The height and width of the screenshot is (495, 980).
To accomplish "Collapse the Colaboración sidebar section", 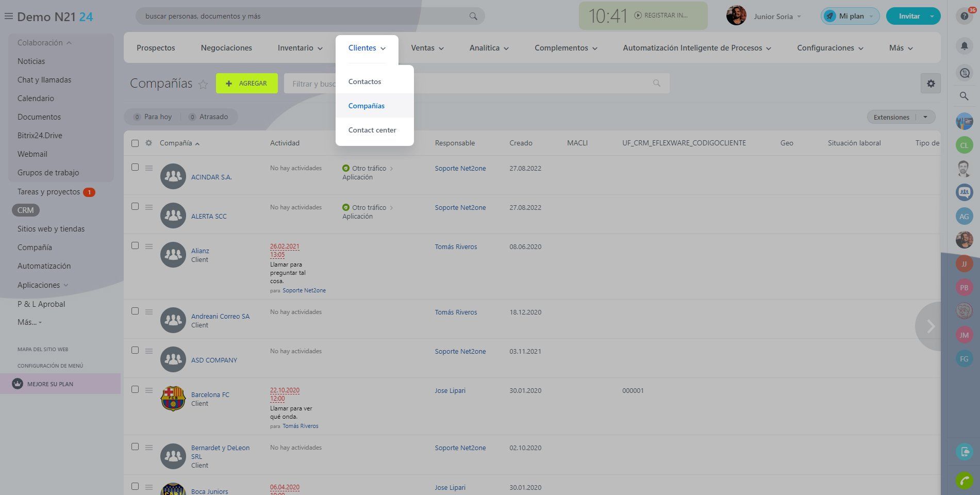I will click(x=44, y=43).
